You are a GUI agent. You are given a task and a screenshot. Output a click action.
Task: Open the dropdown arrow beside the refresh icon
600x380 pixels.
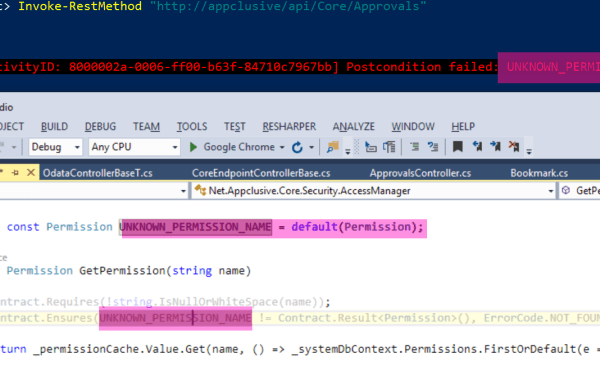point(311,147)
